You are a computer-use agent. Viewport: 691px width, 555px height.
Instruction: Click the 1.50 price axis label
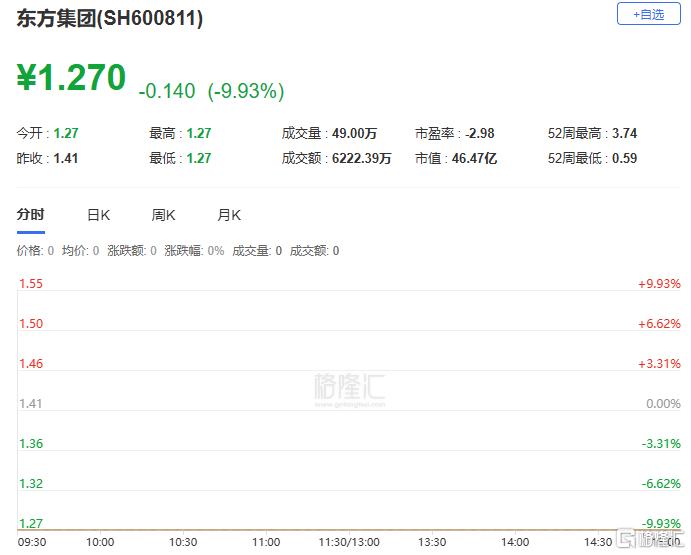point(31,324)
